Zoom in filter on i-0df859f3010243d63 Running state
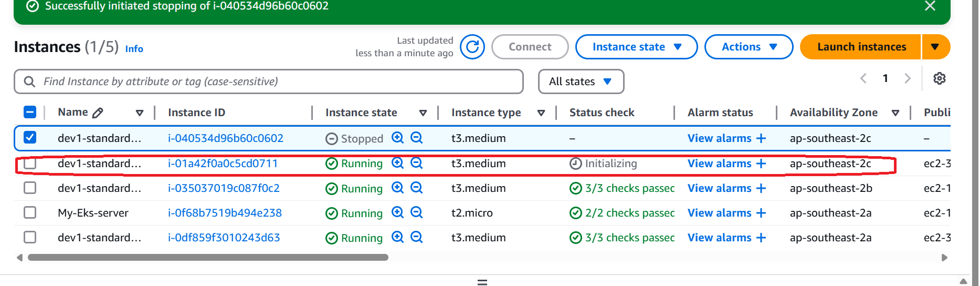This screenshot has height=286, width=980. 398,237
